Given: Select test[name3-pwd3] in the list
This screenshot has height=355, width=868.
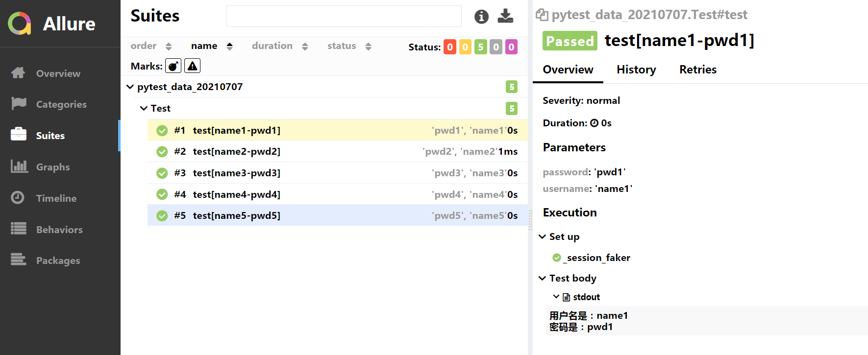Looking at the screenshot, I should [338, 173].
